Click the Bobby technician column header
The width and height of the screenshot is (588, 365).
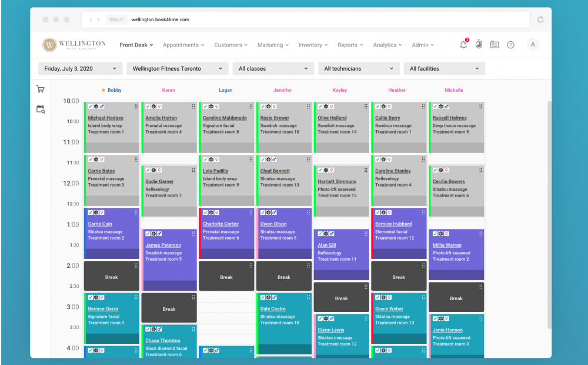coord(114,90)
